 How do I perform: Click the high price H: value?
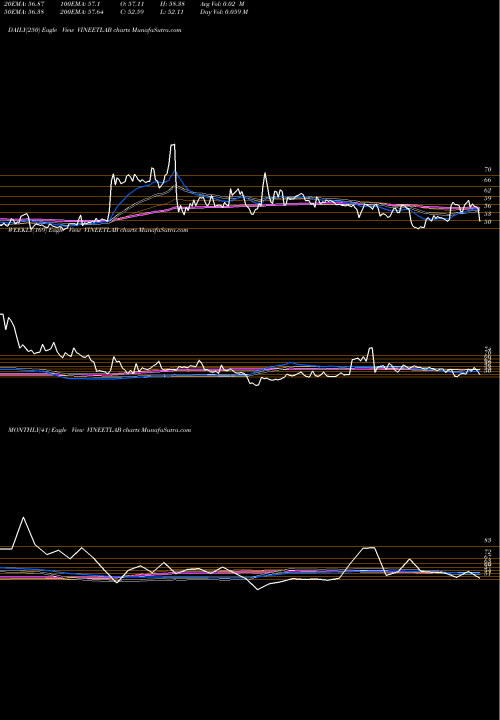coord(172,4)
